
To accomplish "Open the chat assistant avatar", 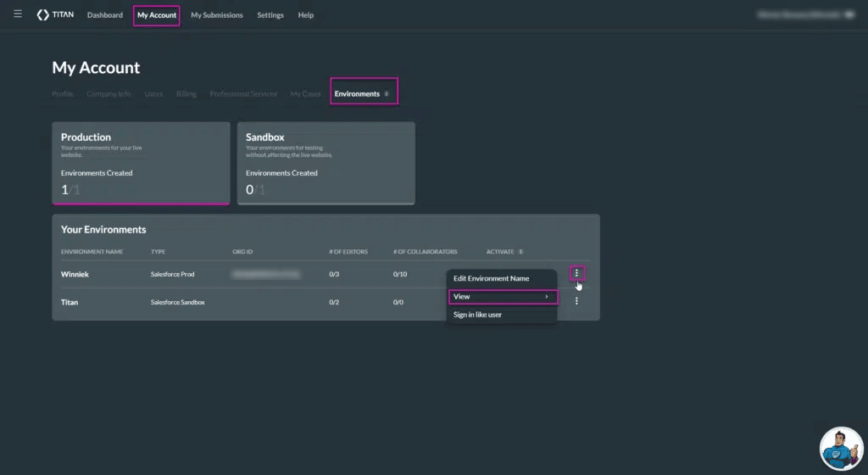I will 841,449.
